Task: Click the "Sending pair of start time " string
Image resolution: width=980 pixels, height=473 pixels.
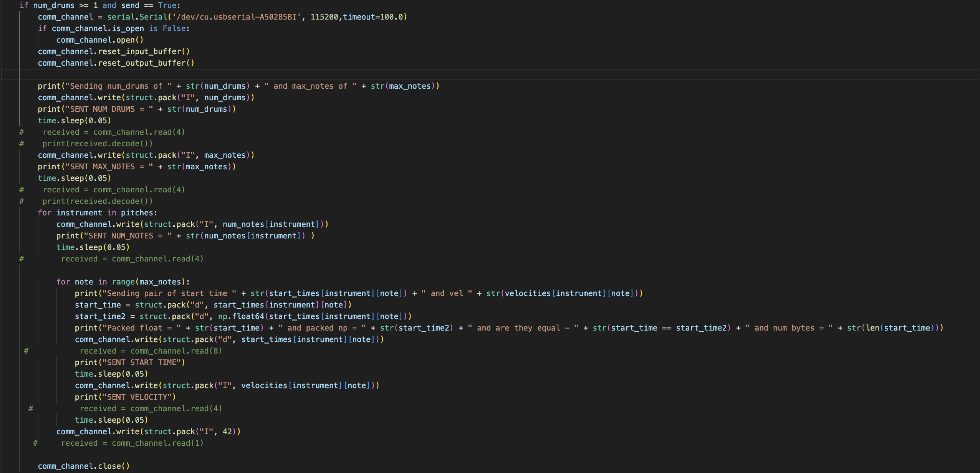Action: coord(169,293)
